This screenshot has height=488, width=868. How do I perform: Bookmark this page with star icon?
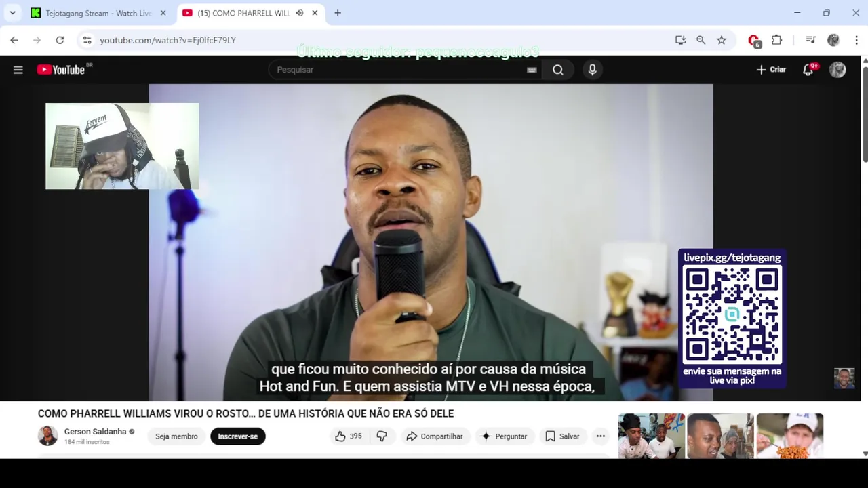(722, 40)
